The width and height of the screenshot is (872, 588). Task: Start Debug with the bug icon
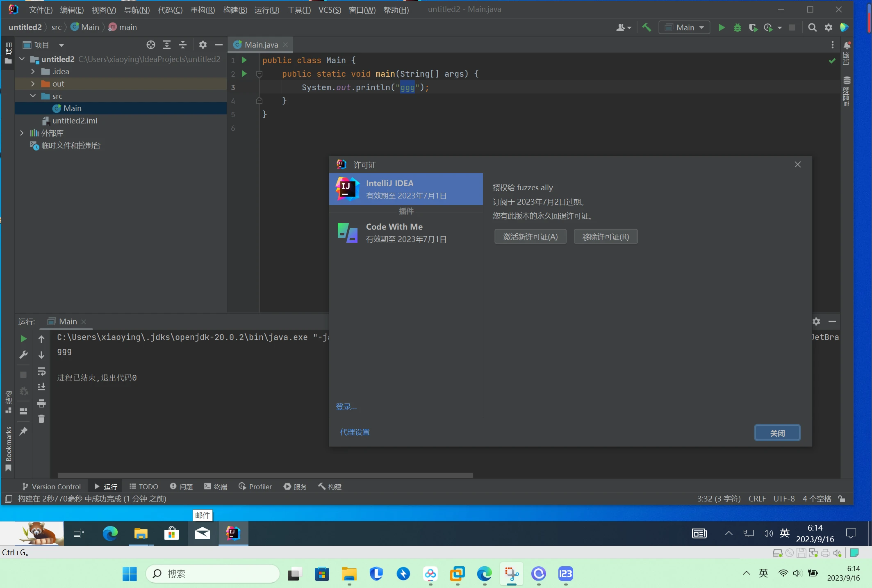click(737, 27)
